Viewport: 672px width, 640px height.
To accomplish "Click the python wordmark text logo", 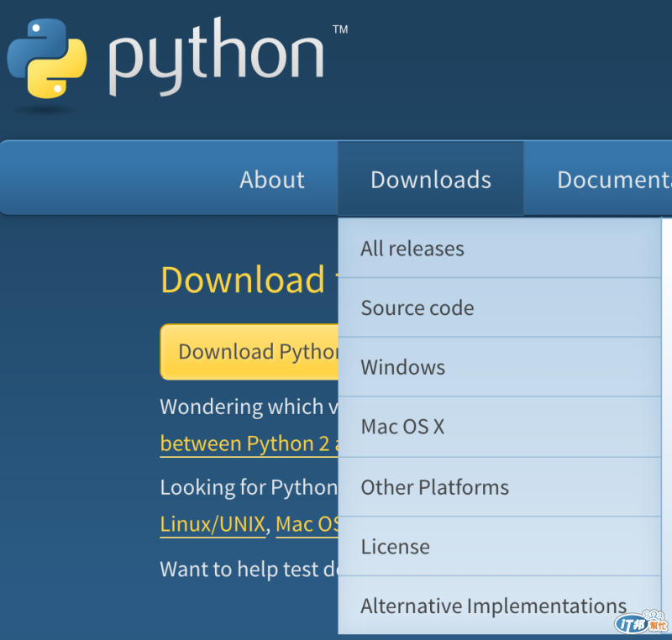I will tap(216, 57).
